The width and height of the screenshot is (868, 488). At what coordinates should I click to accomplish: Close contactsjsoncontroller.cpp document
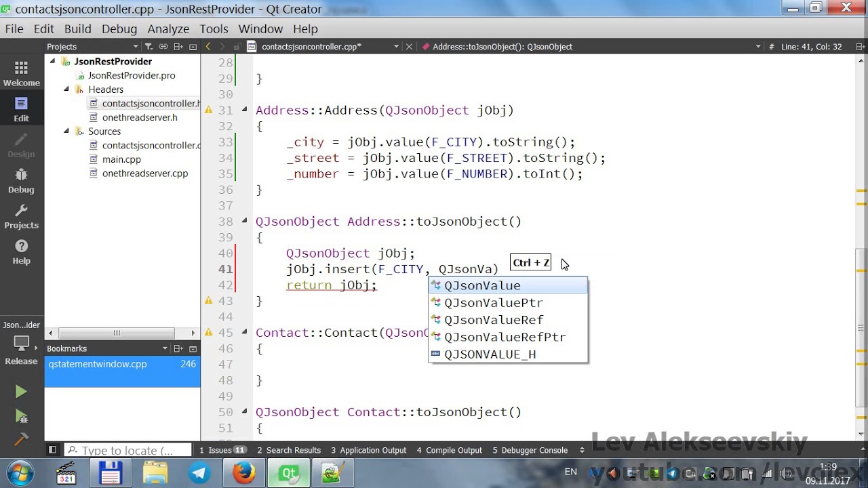point(409,47)
